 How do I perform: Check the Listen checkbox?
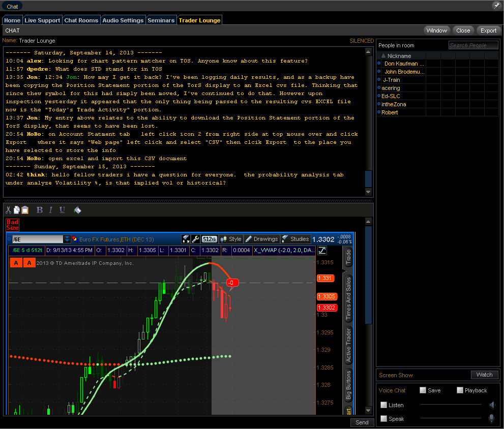[383, 405]
